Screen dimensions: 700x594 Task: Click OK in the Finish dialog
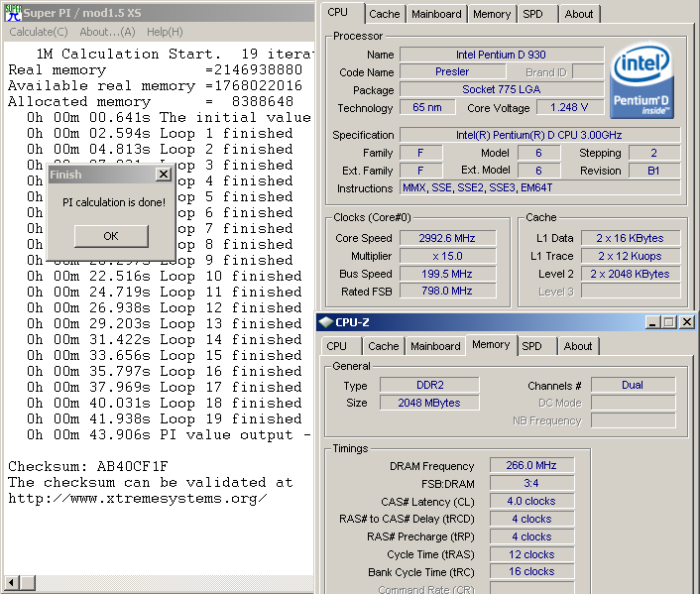[111, 236]
